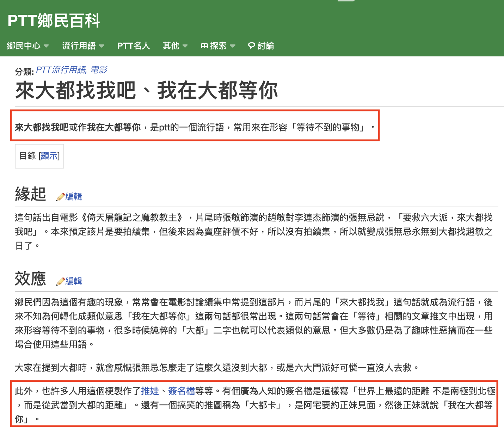The width and height of the screenshot is (504, 435).
Task: Open the 電影 category link
Action: (x=99, y=70)
